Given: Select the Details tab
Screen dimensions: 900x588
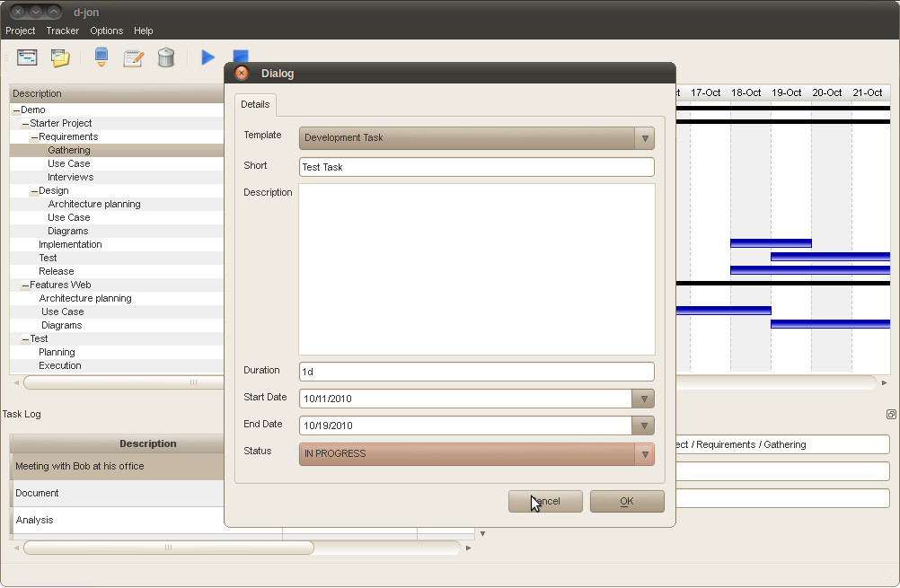Looking at the screenshot, I should click(255, 104).
